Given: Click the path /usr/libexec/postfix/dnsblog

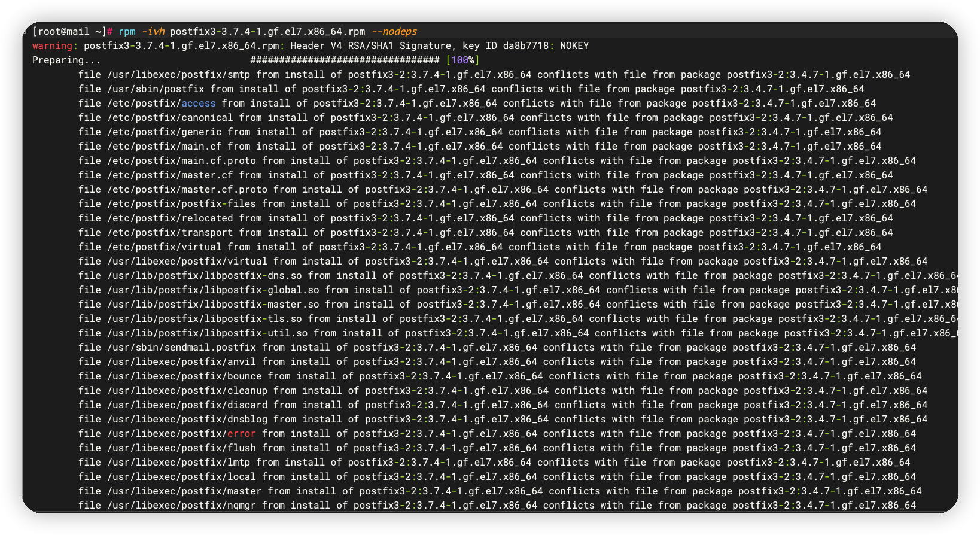Looking at the screenshot, I should pos(187,419).
